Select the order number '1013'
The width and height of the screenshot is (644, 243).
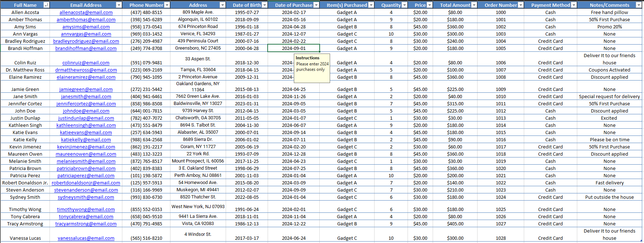[501, 118]
